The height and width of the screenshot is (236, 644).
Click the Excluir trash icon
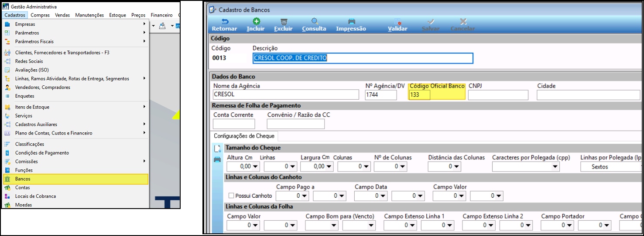[x=284, y=21]
